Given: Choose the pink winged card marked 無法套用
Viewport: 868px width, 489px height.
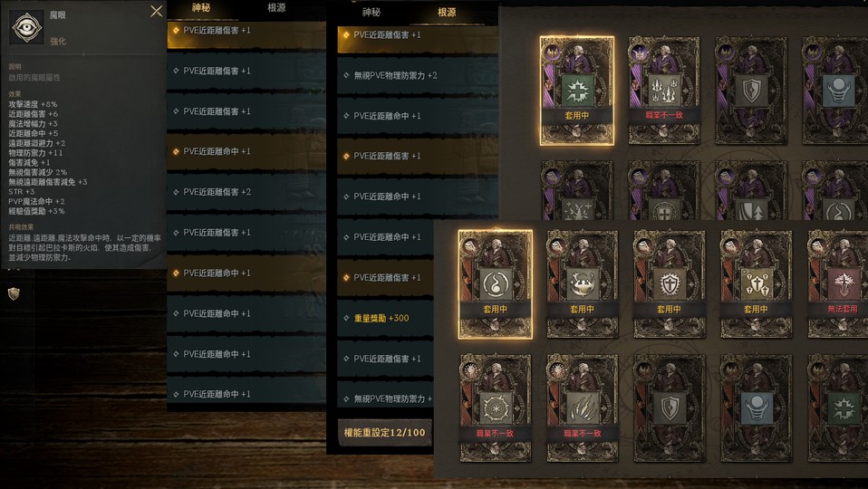Looking at the screenshot, I should pos(837,284).
